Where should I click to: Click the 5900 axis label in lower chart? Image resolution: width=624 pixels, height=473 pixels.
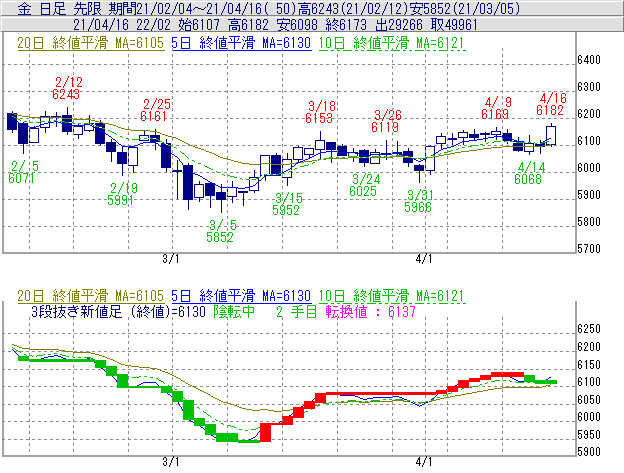click(x=589, y=452)
